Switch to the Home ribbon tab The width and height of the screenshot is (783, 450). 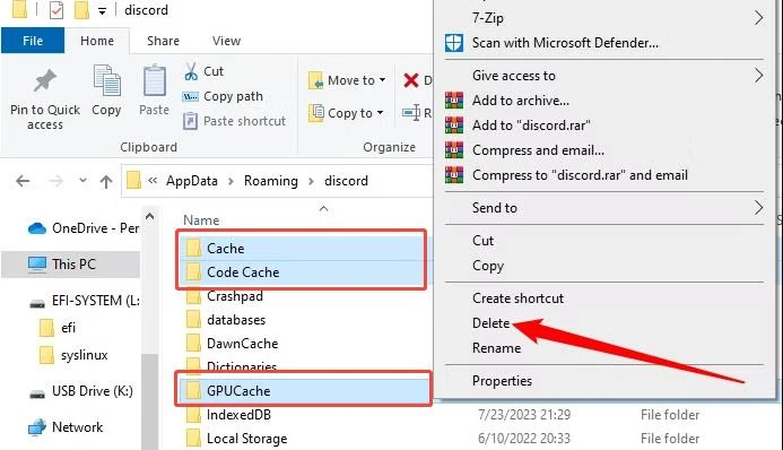coord(97,40)
